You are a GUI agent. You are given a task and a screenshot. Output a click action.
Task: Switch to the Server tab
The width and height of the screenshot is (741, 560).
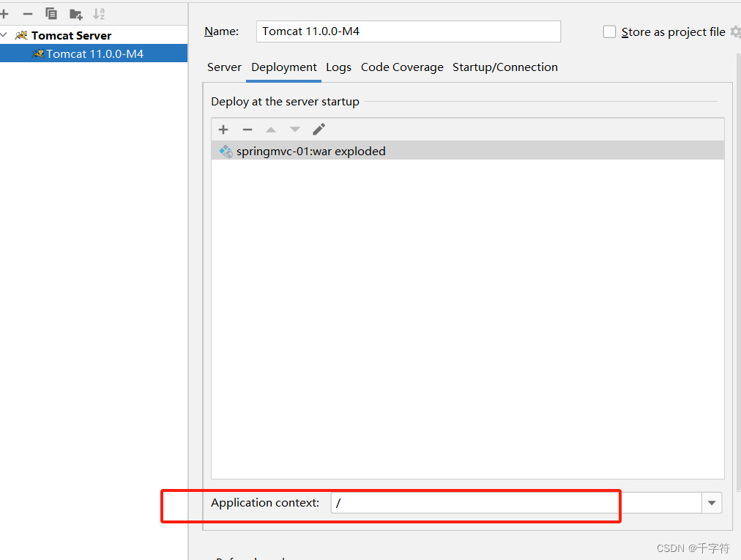224,67
